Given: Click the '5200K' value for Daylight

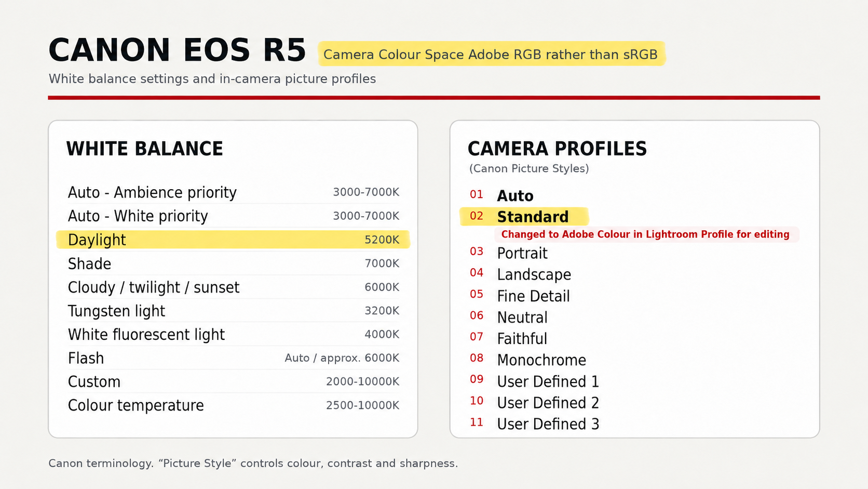Looking at the screenshot, I should click(382, 240).
